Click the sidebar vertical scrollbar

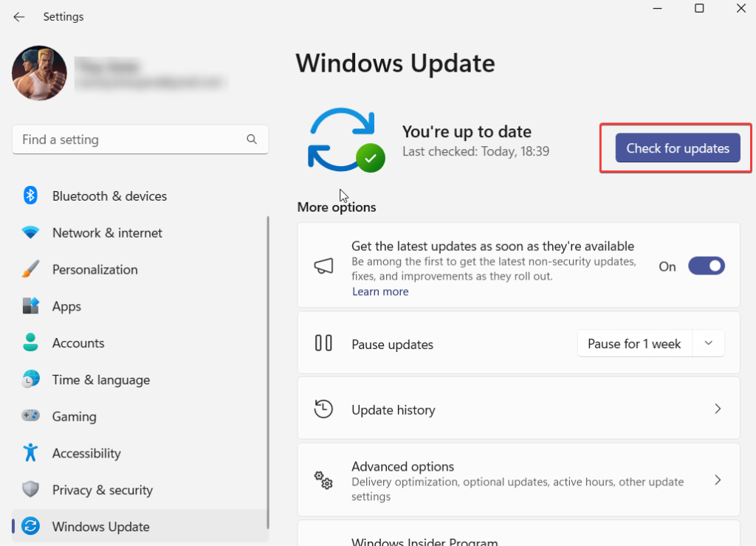[268, 373]
